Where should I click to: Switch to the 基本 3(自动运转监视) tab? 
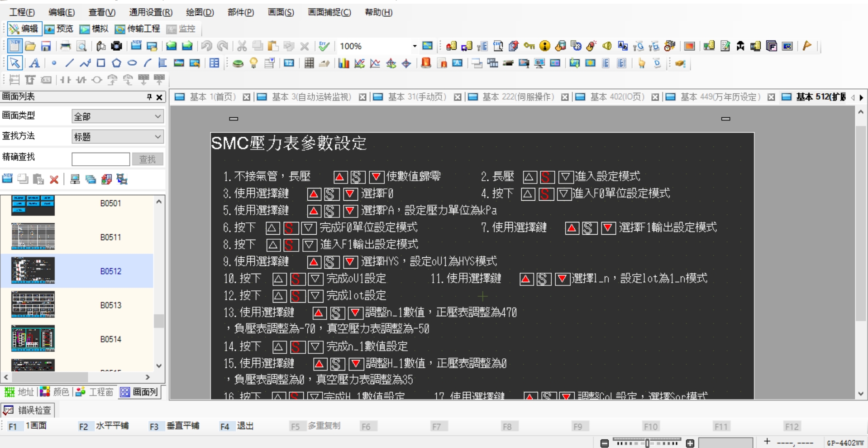pyautogui.click(x=311, y=97)
